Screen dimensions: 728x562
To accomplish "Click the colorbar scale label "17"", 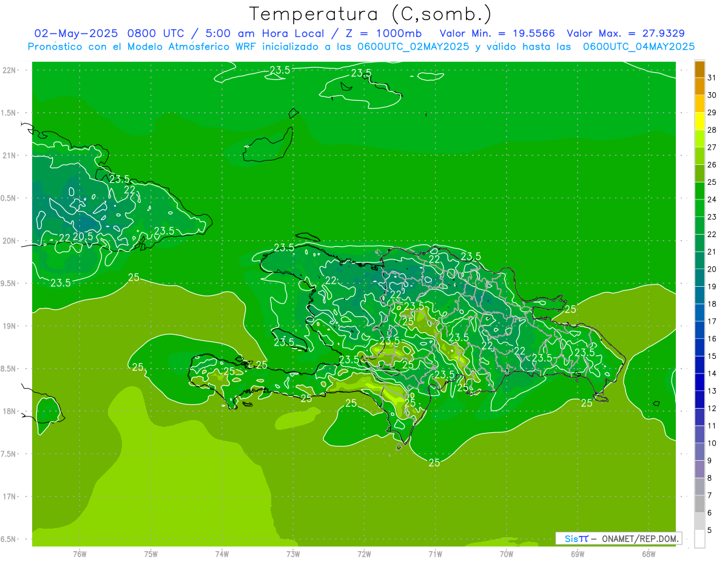I will coord(712,321).
